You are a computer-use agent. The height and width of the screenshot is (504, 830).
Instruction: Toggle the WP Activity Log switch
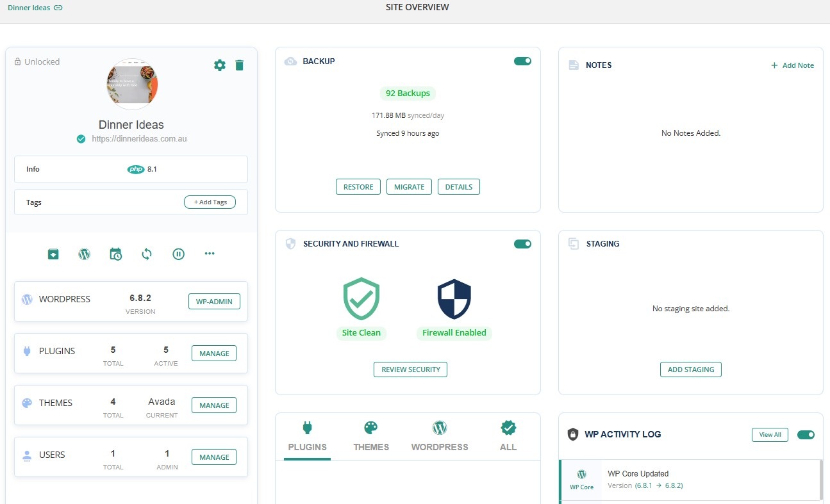806,435
